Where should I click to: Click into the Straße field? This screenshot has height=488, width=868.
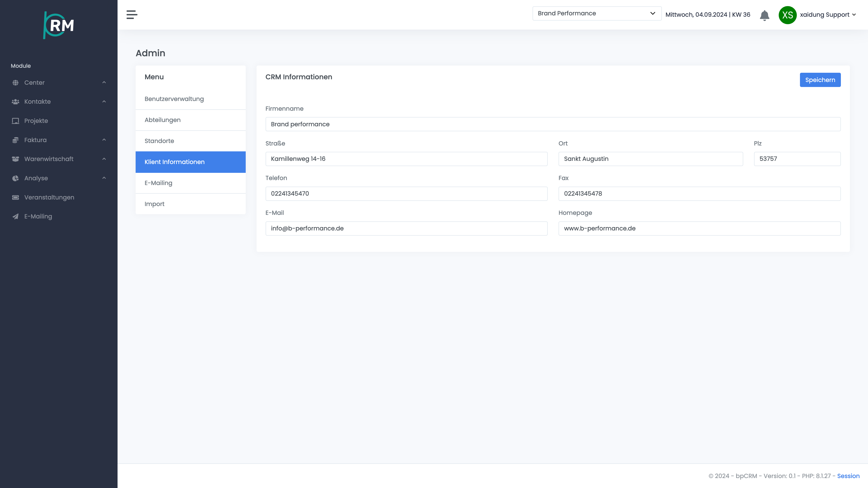point(406,159)
